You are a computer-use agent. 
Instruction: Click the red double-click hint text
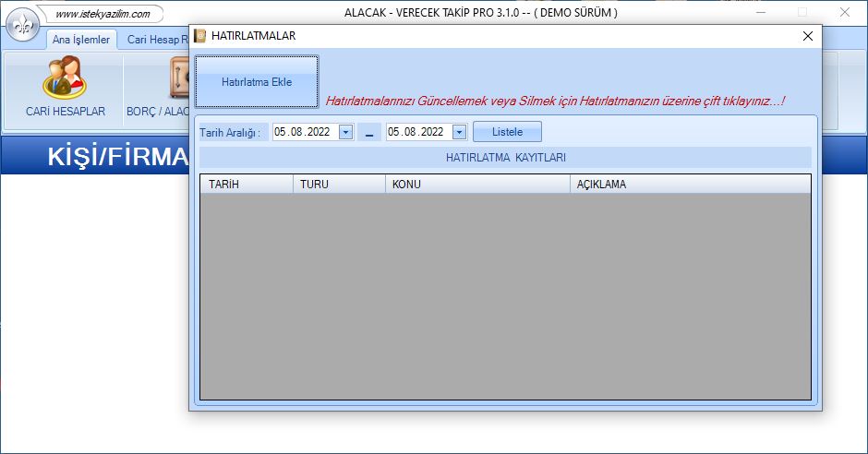(555, 101)
